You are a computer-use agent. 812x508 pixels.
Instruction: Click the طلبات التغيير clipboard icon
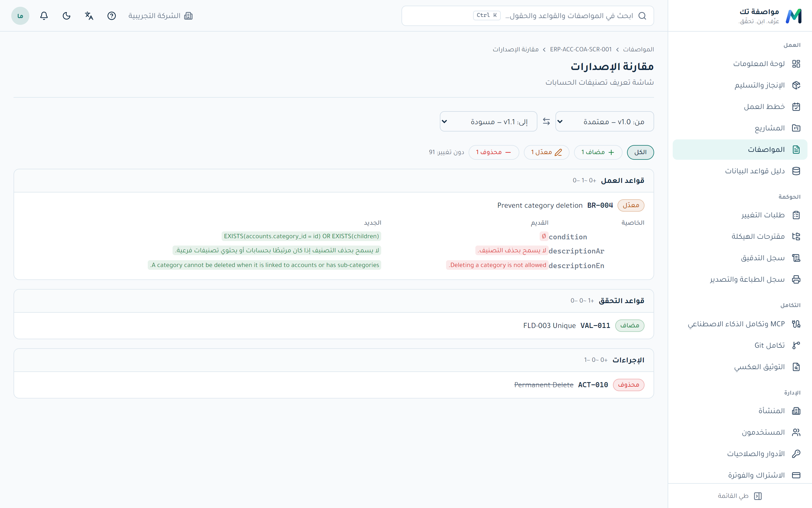[796, 215]
